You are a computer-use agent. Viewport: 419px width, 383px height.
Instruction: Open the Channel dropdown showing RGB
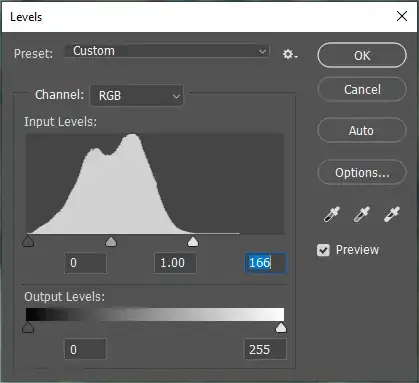coord(136,96)
